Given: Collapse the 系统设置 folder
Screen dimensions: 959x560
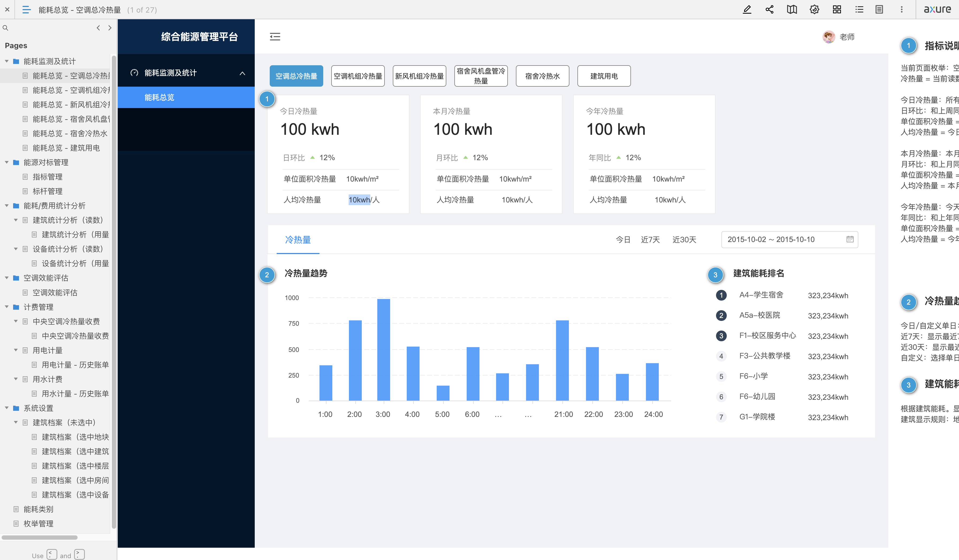Looking at the screenshot, I should tap(6, 408).
